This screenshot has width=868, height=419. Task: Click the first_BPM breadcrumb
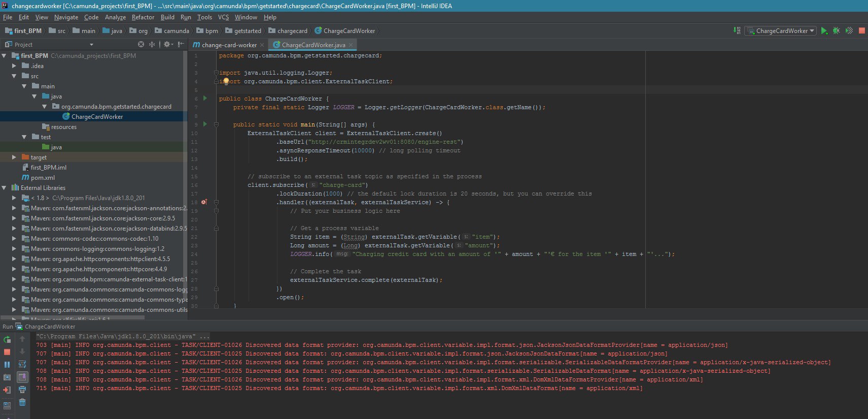point(23,31)
